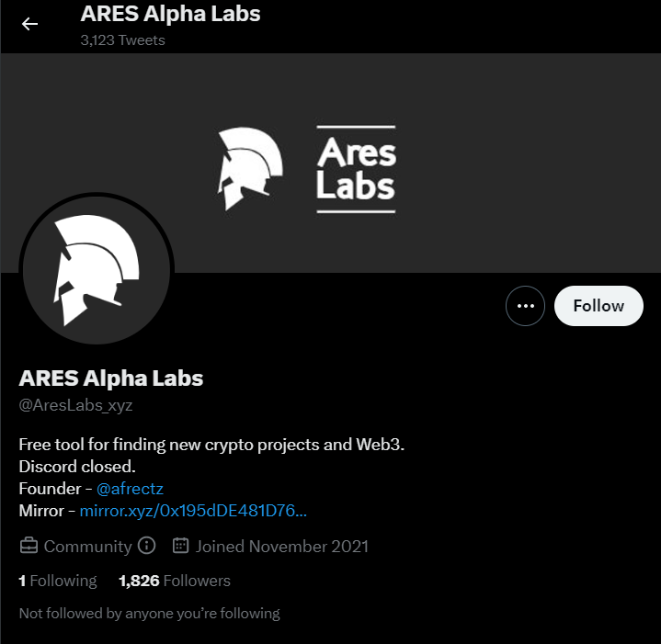661x644 pixels.
Task: Click the 3,123 Tweets count in header
Action: pos(122,40)
